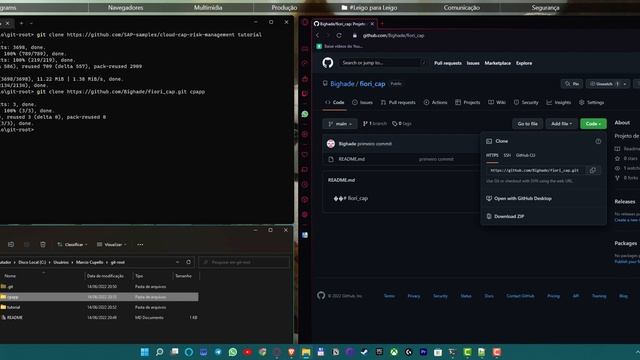Open YouTube red icon on taskbar
This screenshot has width=640, height=360.
click(x=247, y=352)
